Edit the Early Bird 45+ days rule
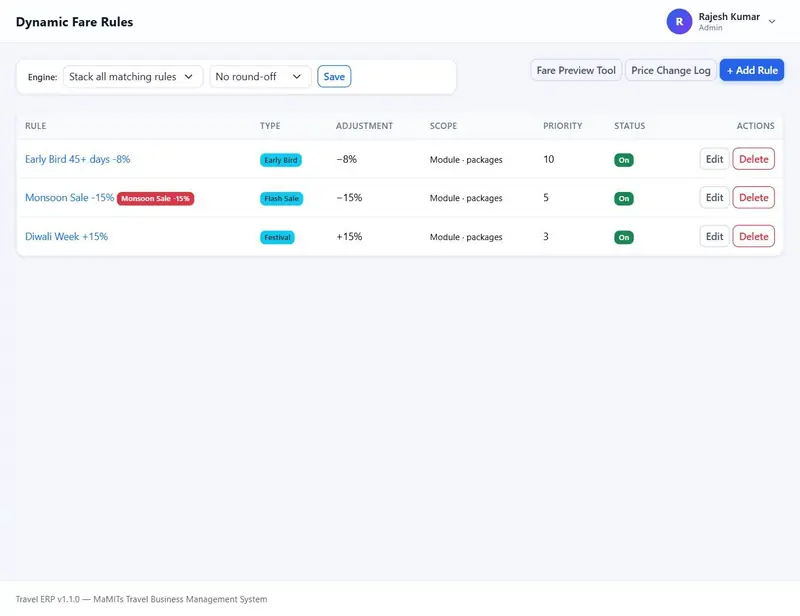800x616 pixels. [714, 159]
